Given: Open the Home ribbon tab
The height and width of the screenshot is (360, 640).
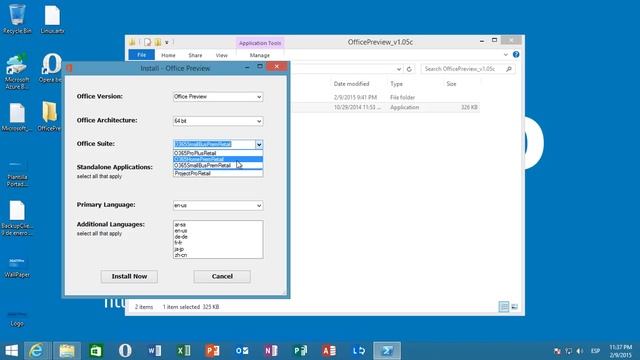Looking at the screenshot, I should click(x=168, y=55).
